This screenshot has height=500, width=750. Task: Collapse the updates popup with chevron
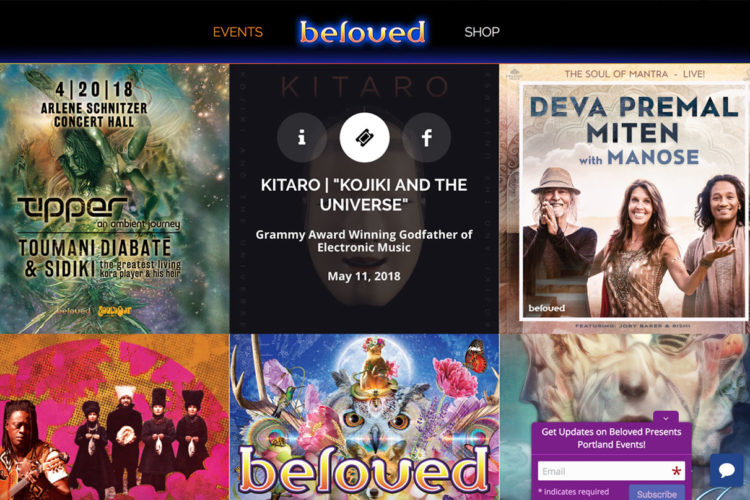665,418
